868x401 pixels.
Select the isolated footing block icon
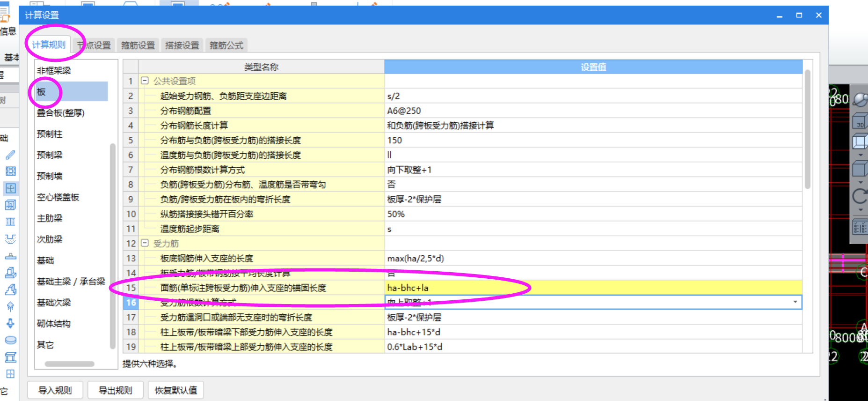pos(10,273)
